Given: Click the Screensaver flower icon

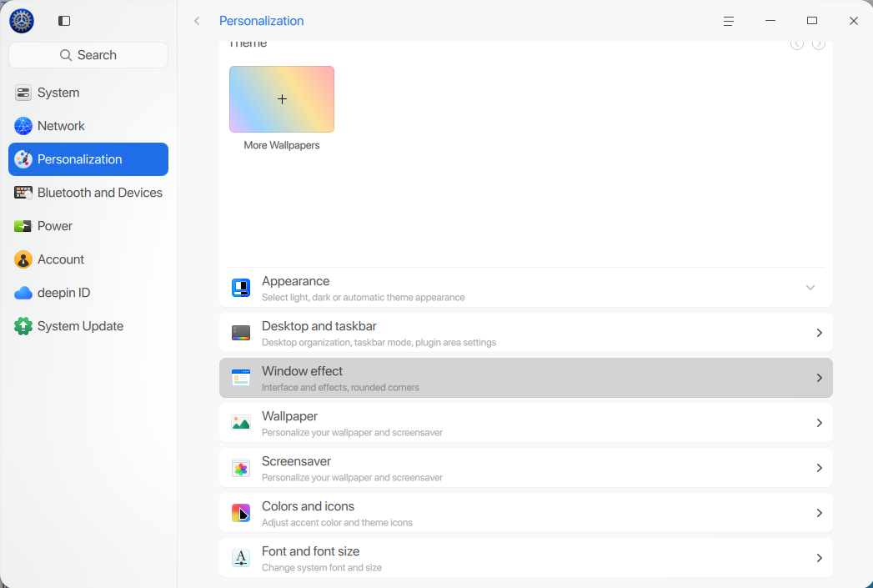Looking at the screenshot, I should [x=241, y=468].
